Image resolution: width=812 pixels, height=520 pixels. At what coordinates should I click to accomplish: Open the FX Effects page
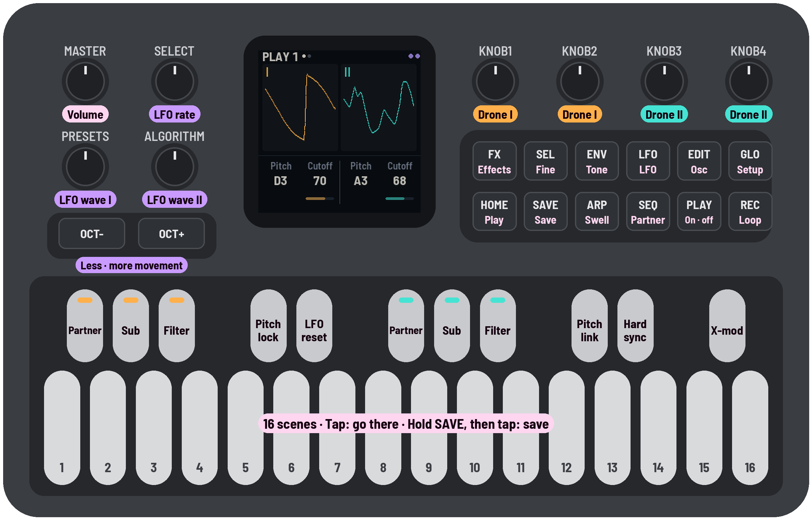coord(494,161)
